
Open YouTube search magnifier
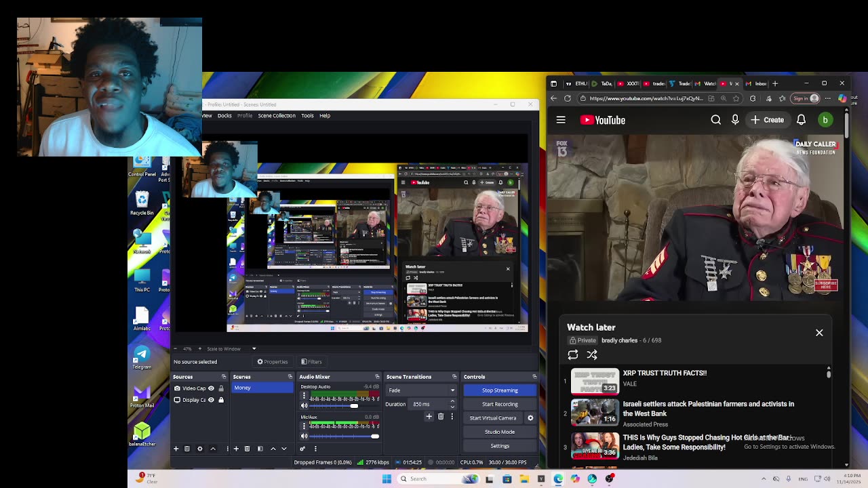[715, 120]
